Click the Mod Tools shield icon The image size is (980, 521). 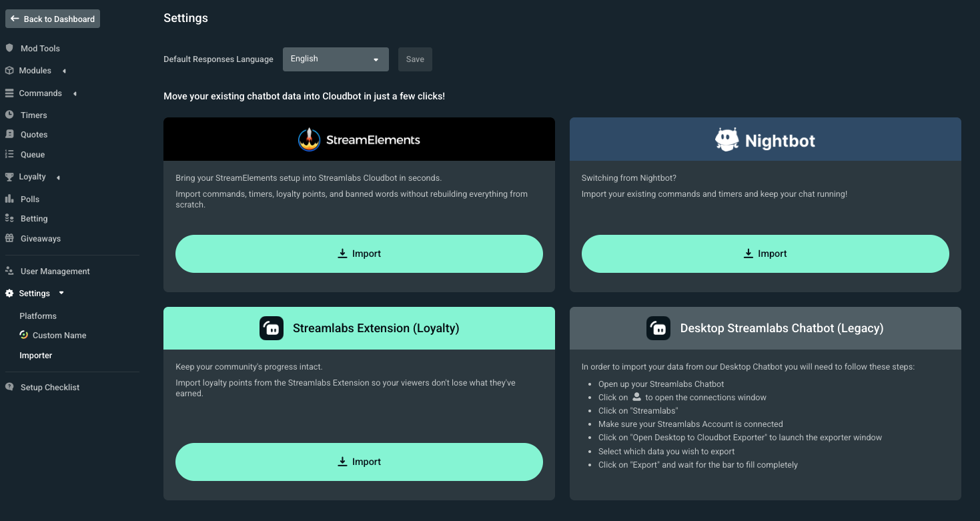(x=9, y=48)
